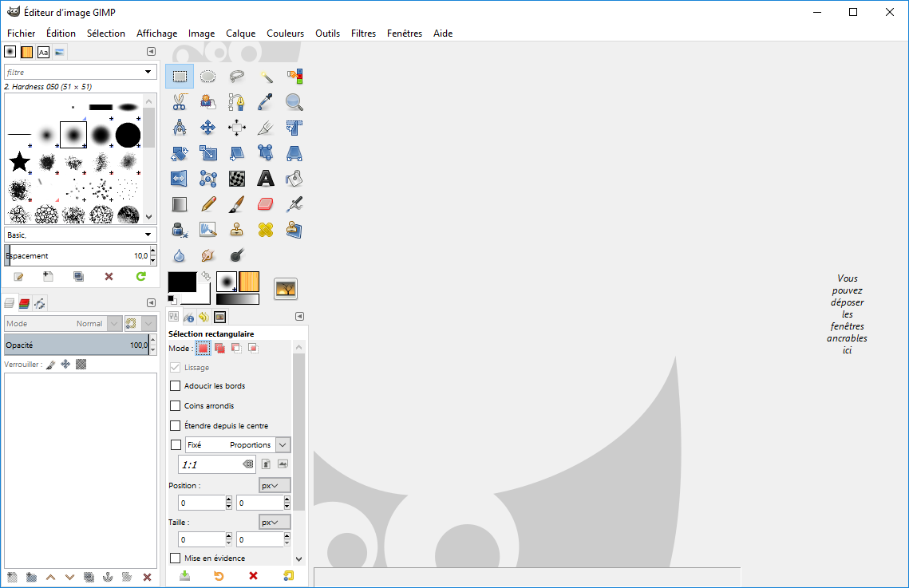Open the Taille unit px dropdown

point(275,523)
